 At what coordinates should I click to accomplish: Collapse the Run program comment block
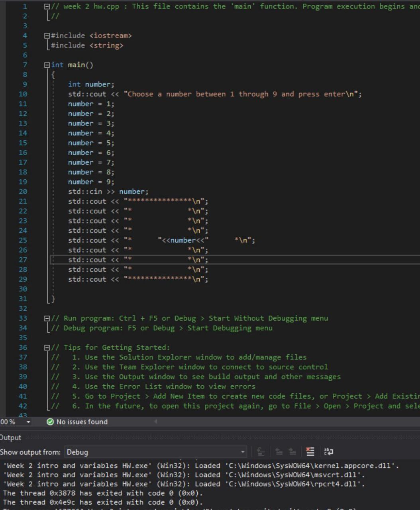click(x=47, y=318)
